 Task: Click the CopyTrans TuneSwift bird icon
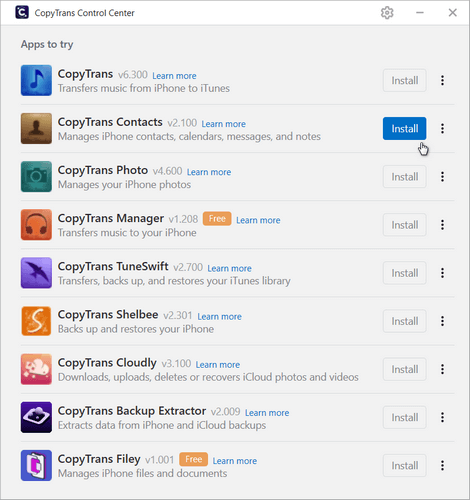[36, 273]
